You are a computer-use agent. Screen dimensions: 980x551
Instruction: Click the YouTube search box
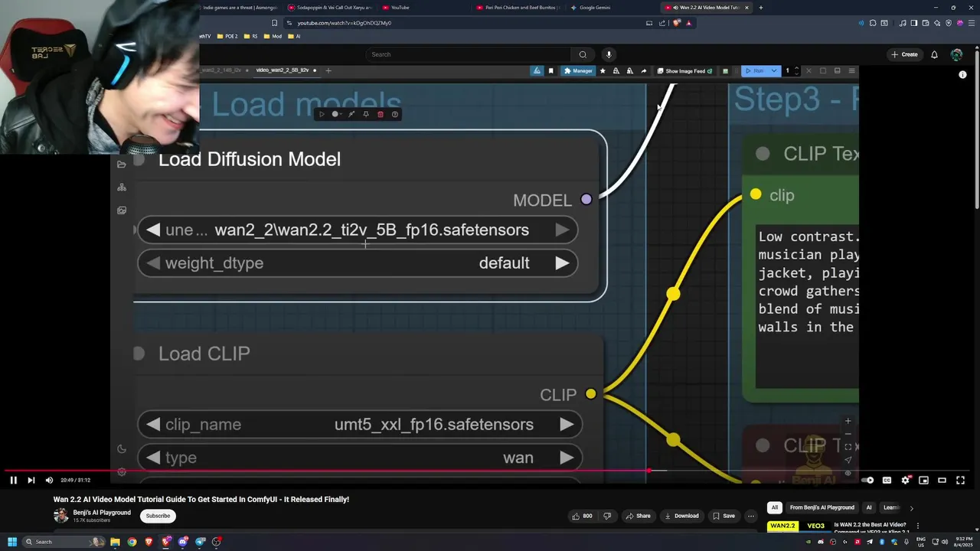pyautogui.click(x=469, y=54)
